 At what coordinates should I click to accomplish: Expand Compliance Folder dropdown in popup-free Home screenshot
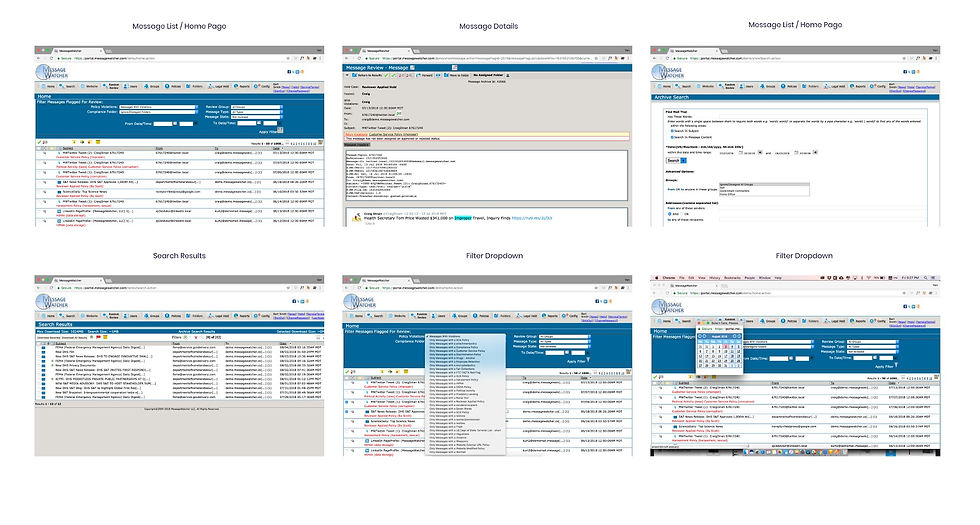click(x=159, y=112)
